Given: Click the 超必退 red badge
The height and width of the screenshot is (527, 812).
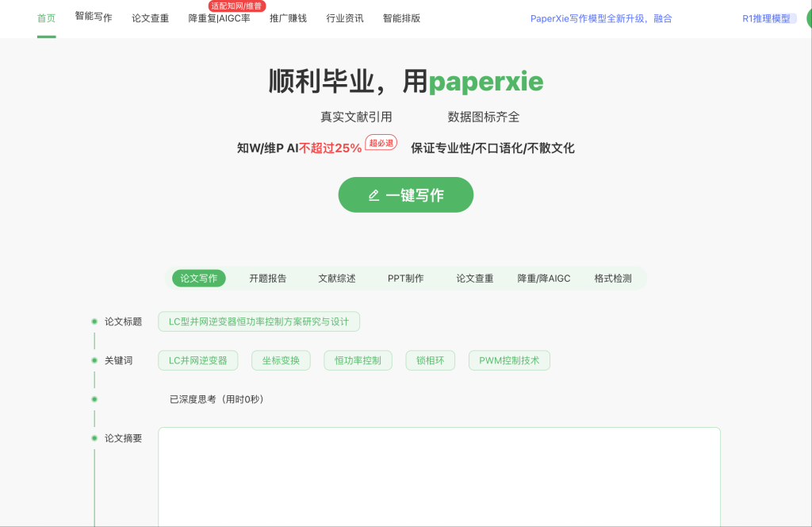Looking at the screenshot, I should tap(381, 143).
